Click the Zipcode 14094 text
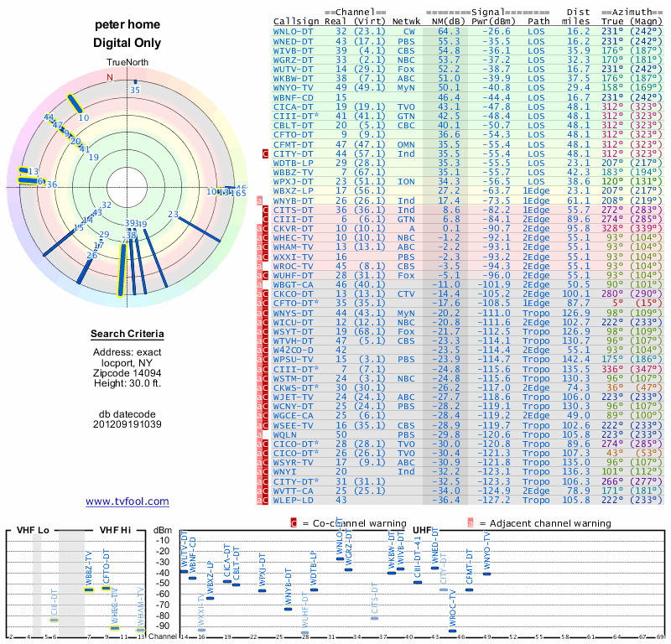671x644 pixels. tap(127, 372)
